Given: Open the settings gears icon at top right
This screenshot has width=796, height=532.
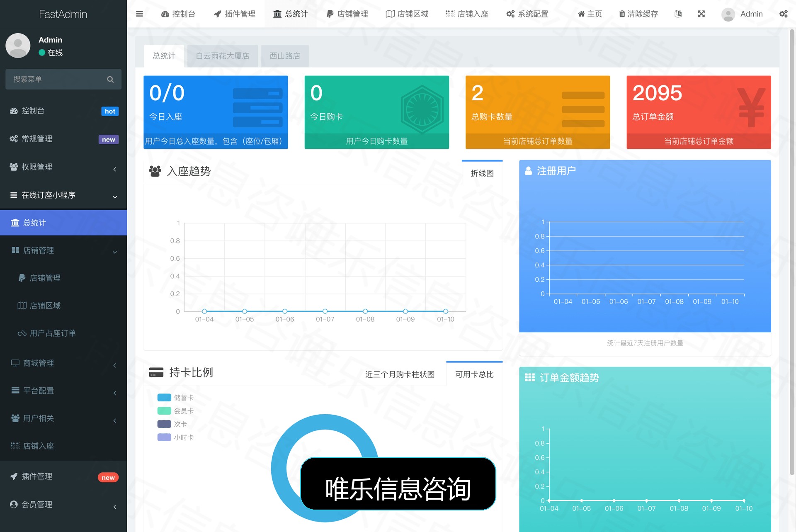Looking at the screenshot, I should click(783, 14).
